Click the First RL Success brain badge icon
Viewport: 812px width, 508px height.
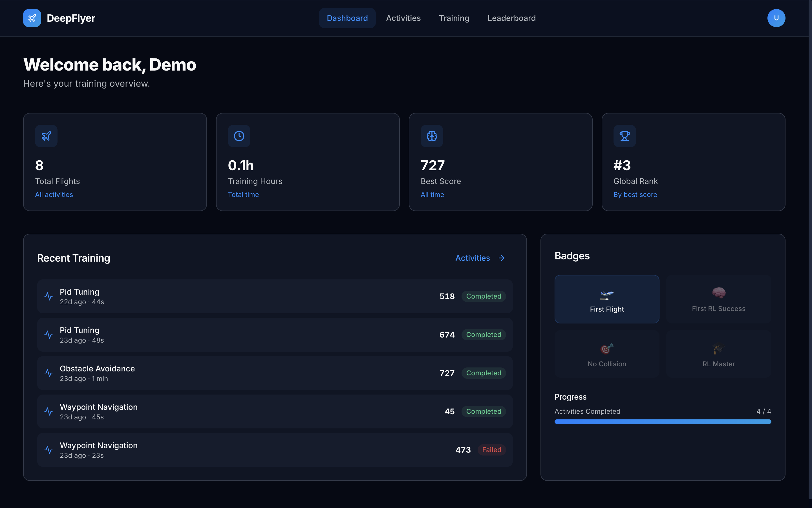pyautogui.click(x=719, y=293)
